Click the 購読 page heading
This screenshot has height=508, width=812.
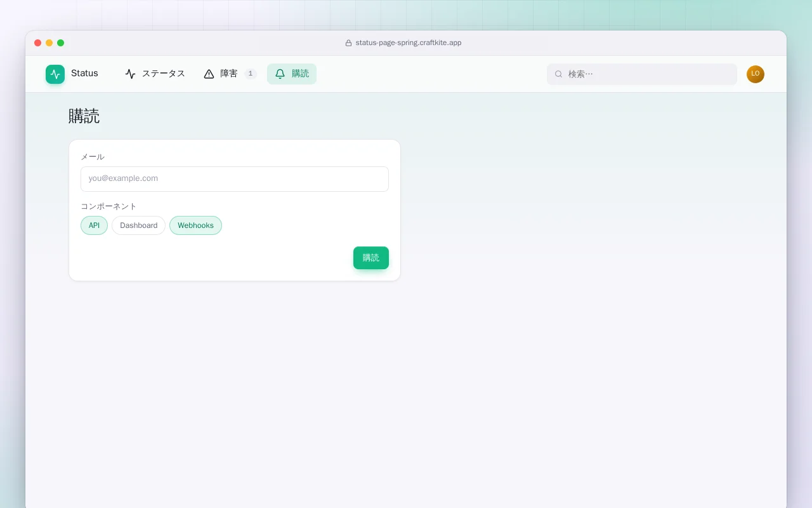point(84,116)
